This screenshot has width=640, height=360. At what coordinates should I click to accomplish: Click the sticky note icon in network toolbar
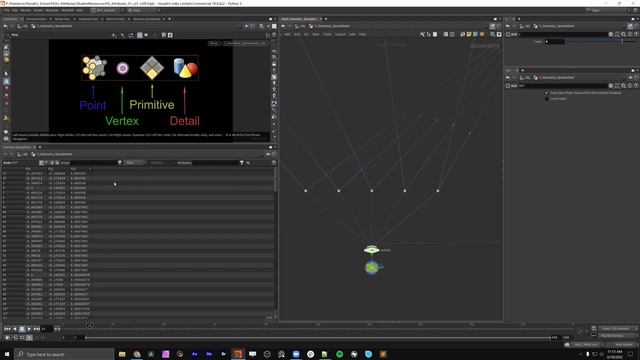click(469, 35)
